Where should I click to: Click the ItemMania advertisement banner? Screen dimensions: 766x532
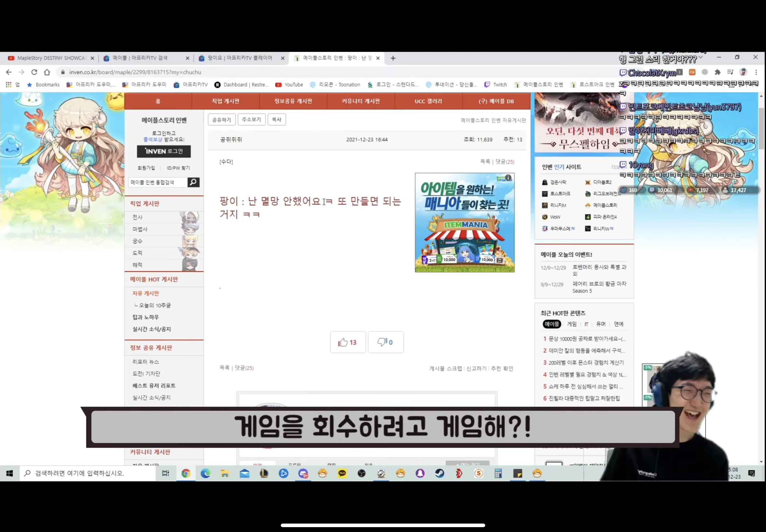point(464,223)
